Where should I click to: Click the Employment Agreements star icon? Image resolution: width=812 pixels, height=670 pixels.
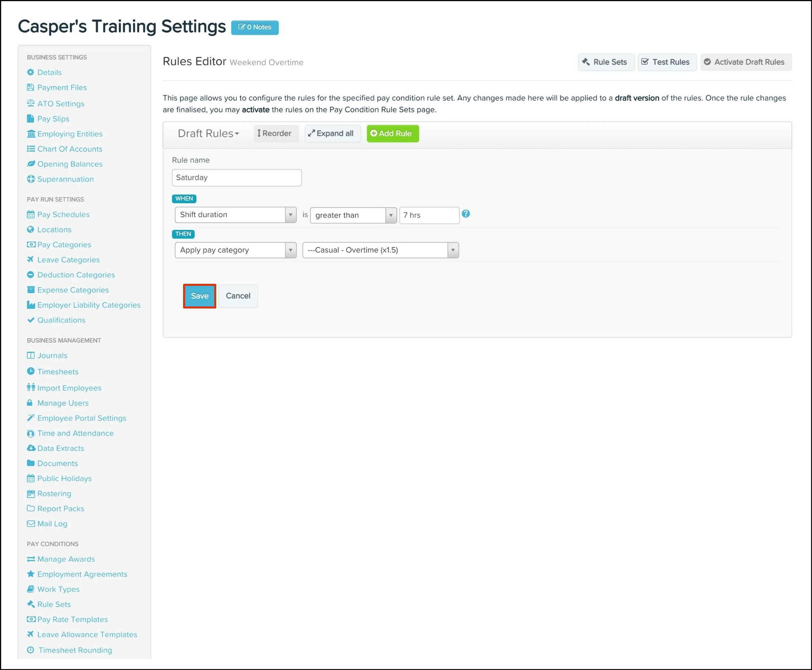pyautogui.click(x=31, y=574)
